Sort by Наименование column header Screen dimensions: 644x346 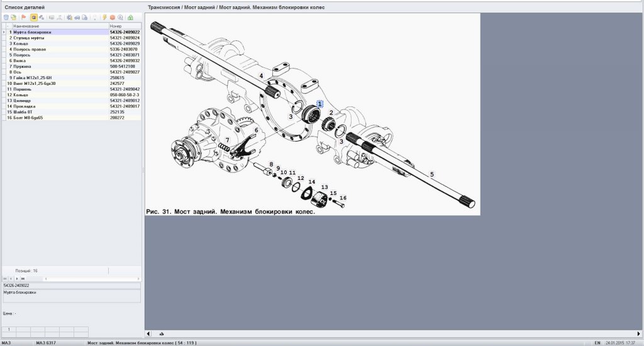(x=60, y=26)
